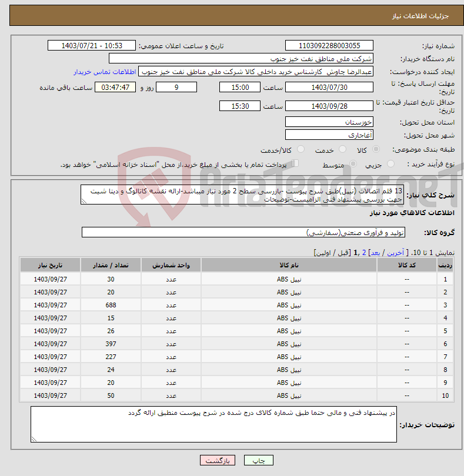Click the buyer organization name field
This screenshot has width=464, height=476.
(x=241, y=59)
